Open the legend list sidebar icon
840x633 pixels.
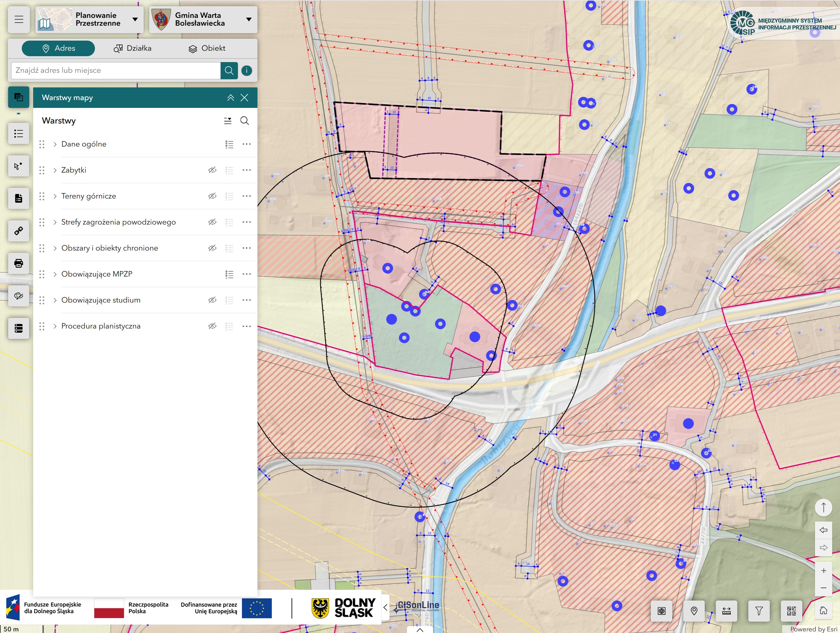click(x=19, y=134)
